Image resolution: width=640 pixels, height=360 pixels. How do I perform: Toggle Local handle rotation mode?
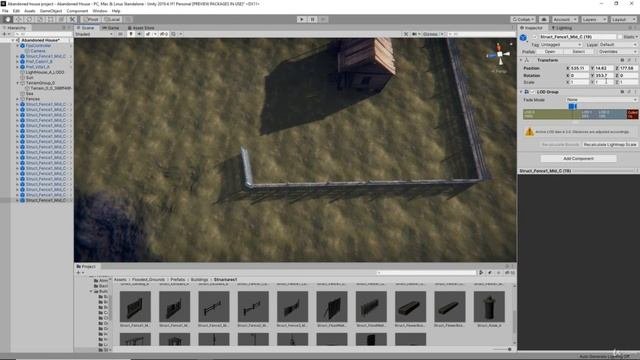(x=111, y=19)
